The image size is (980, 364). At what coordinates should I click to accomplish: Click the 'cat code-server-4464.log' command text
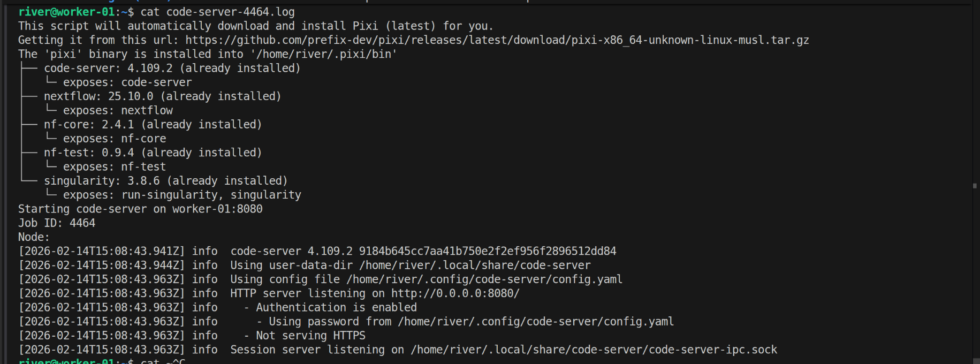[x=217, y=12]
